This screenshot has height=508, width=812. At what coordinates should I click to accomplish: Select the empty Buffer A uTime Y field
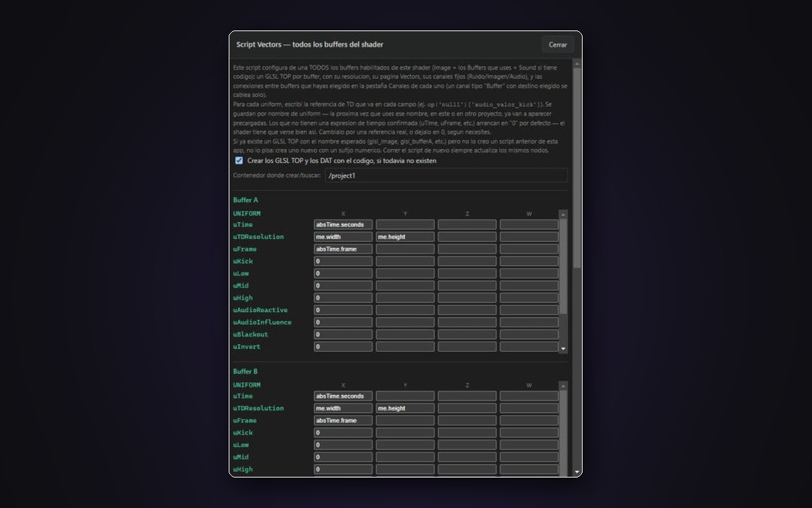(x=405, y=225)
